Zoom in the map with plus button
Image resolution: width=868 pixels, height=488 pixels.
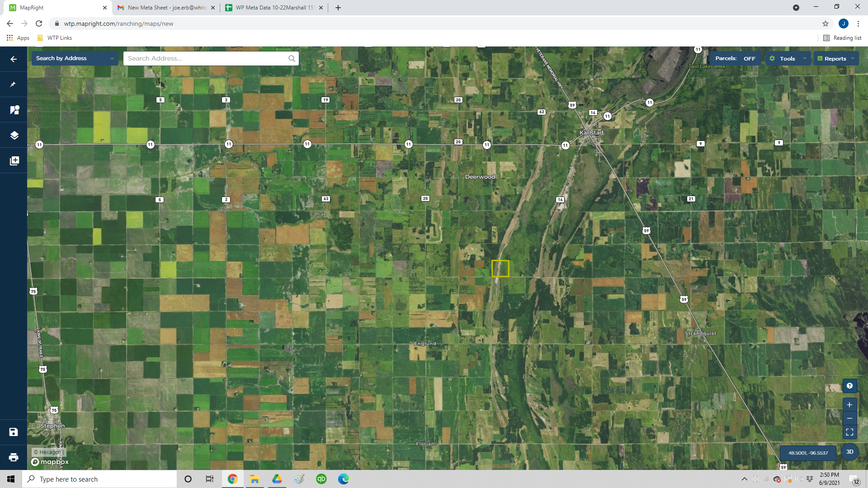click(x=849, y=405)
